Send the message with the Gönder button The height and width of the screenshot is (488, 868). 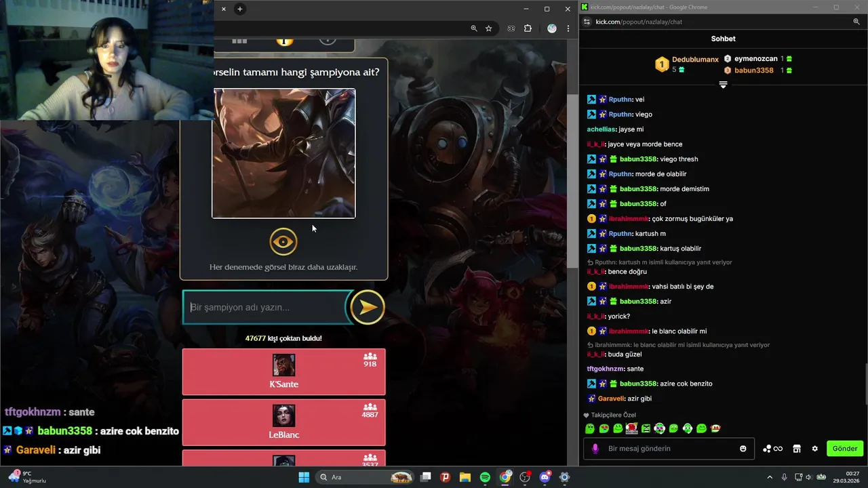(845, 448)
